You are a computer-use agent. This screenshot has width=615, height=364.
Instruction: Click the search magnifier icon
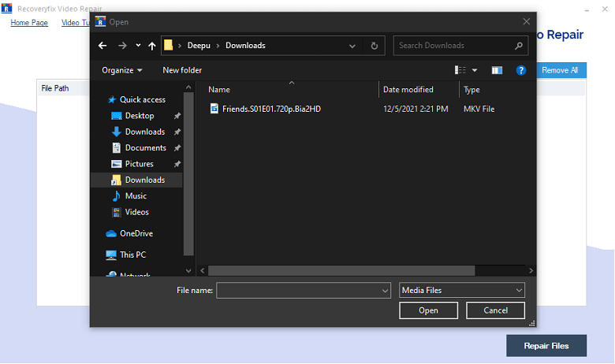pyautogui.click(x=519, y=46)
